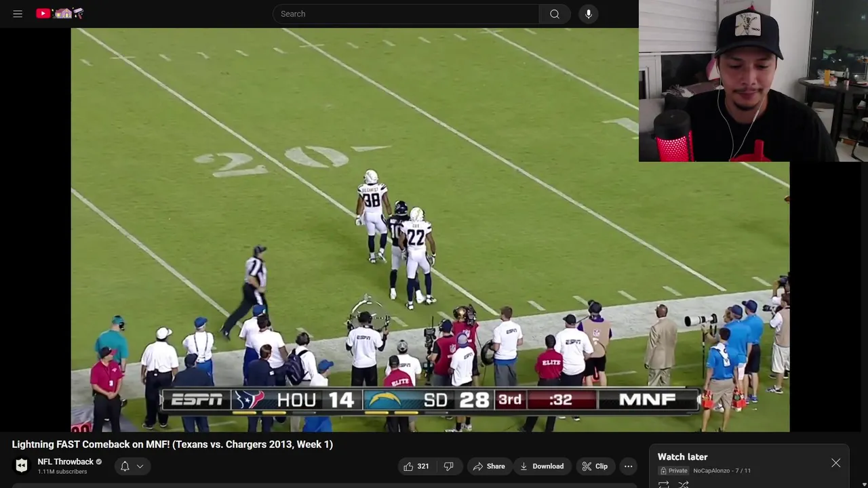The image size is (868, 488).
Task: Click the Private playlist badge
Action: pyautogui.click(x=674, y=470)
